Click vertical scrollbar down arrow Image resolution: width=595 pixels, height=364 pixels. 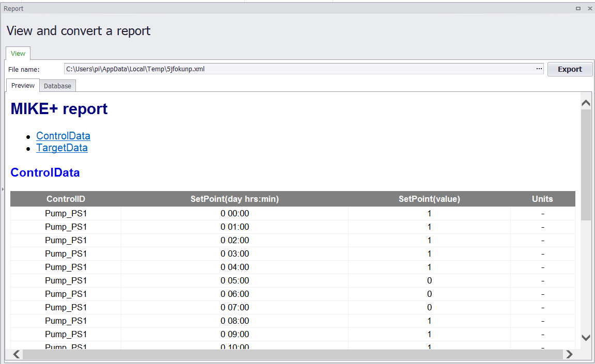pos(586,338)
